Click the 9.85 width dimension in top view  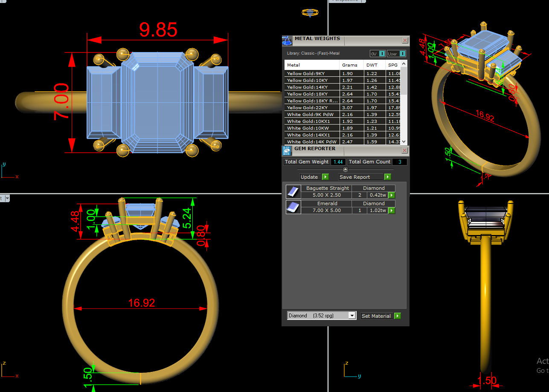coord(158,30)
